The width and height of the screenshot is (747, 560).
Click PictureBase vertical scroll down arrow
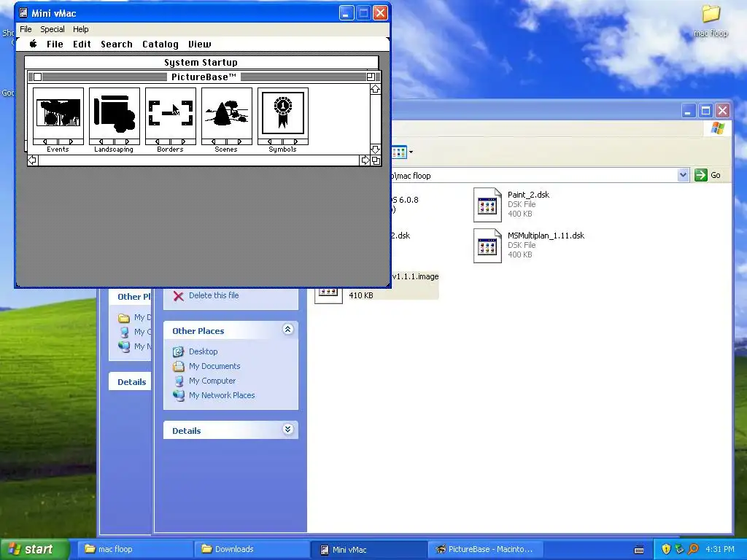point(376,149)
